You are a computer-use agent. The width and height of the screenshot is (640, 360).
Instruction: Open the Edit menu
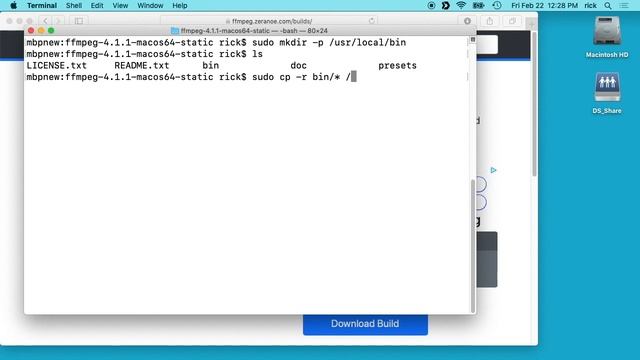click(x=97, y=5)
